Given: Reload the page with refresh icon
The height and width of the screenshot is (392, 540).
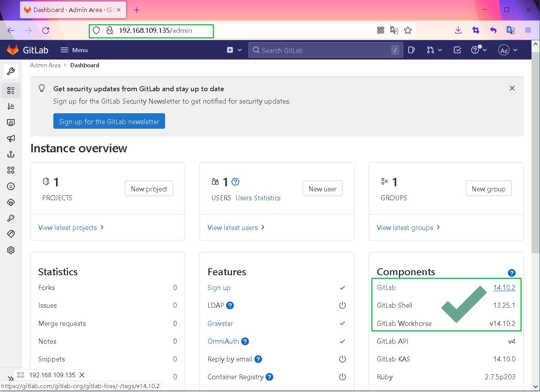Looking at the screenshot, I should 46,30.
